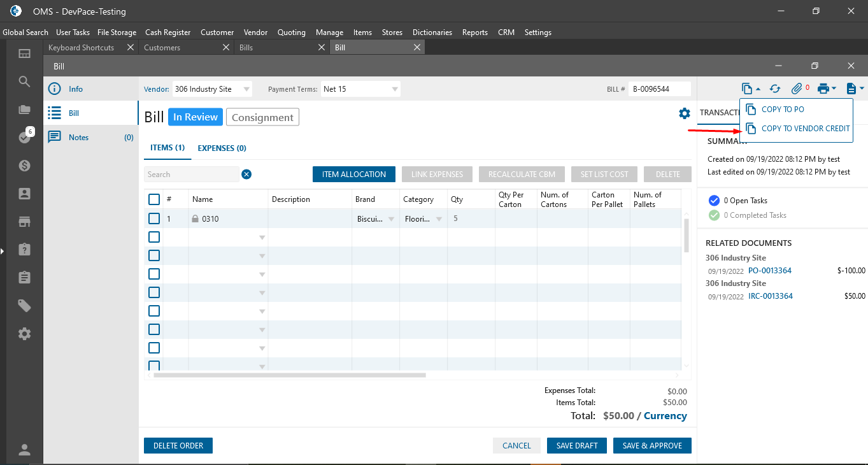Screen dimensions: 868x465
Task: Clear the item search with X icon
Action: click(x=246, y=175)
